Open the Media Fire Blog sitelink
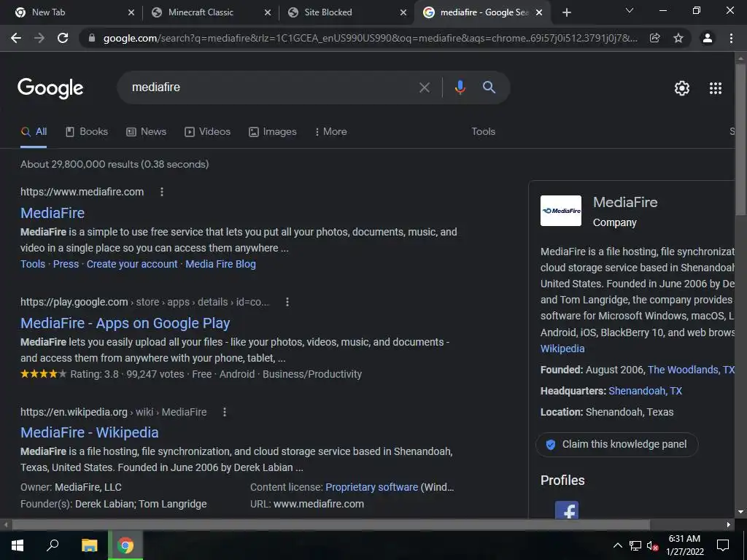Image resolution: width=747 pixels, height=560 pixels. pyautogui.click(x=220, y=264)
